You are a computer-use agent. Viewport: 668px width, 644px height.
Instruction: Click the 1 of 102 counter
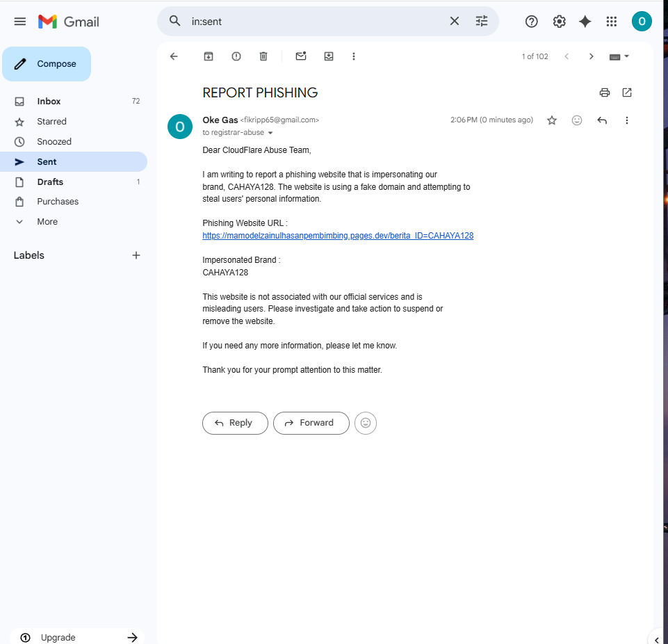(x=535, y=56)
